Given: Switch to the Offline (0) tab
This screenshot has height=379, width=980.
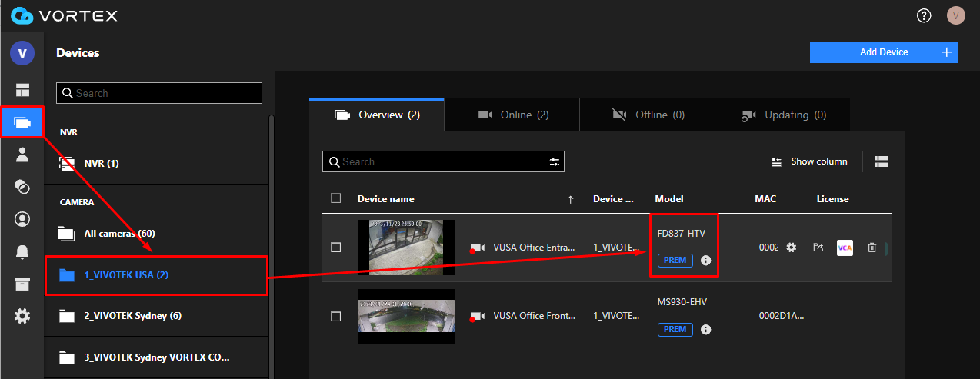Looking at the screenshot, I should point(648,115).
